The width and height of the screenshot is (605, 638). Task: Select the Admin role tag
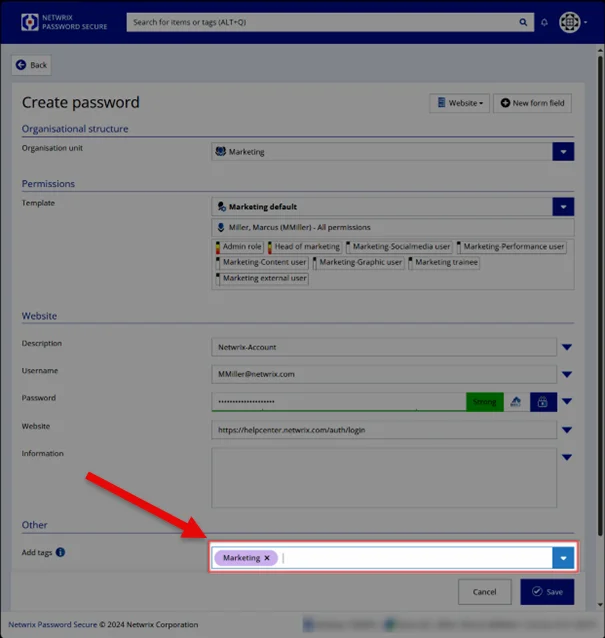(x=239, y=247)
